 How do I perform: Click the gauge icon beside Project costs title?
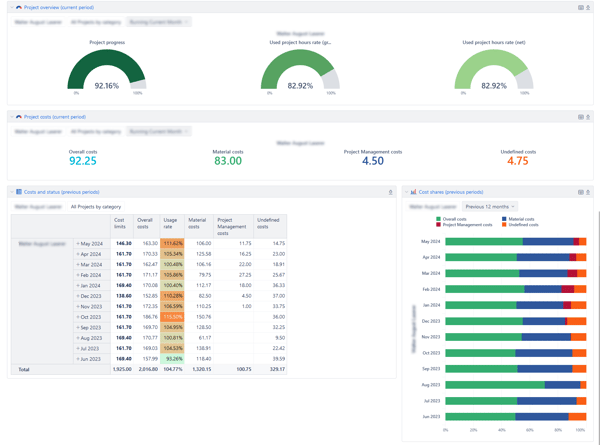click(x=19, y=117)
